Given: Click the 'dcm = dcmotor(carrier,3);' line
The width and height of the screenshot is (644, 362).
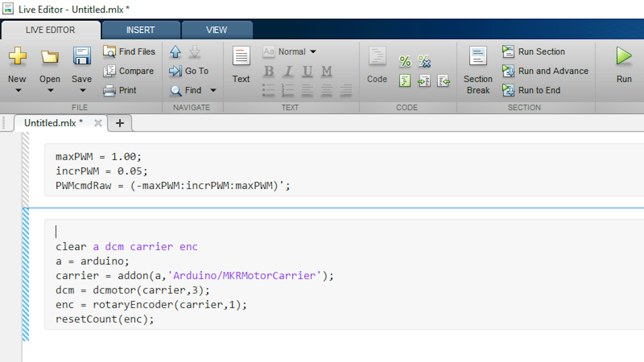Looking at the screenshot, I should pyautogui.click(x=132, y=290).
